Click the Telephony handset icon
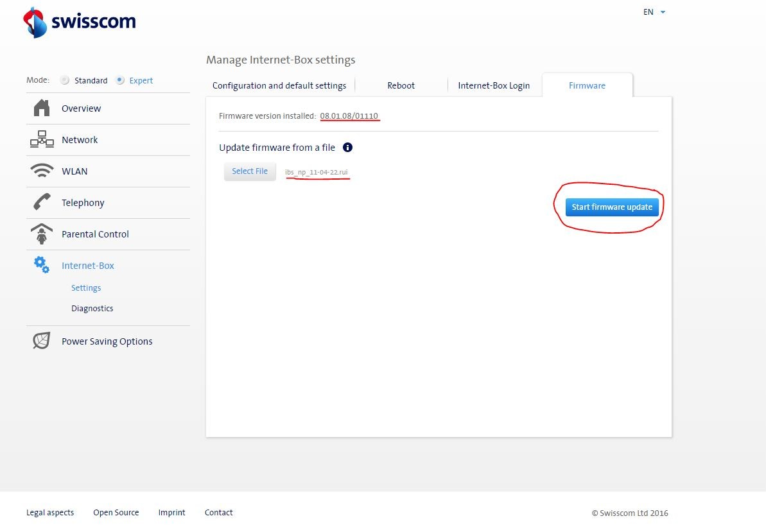This screenshot has width=766, height=532. [42, 203]
